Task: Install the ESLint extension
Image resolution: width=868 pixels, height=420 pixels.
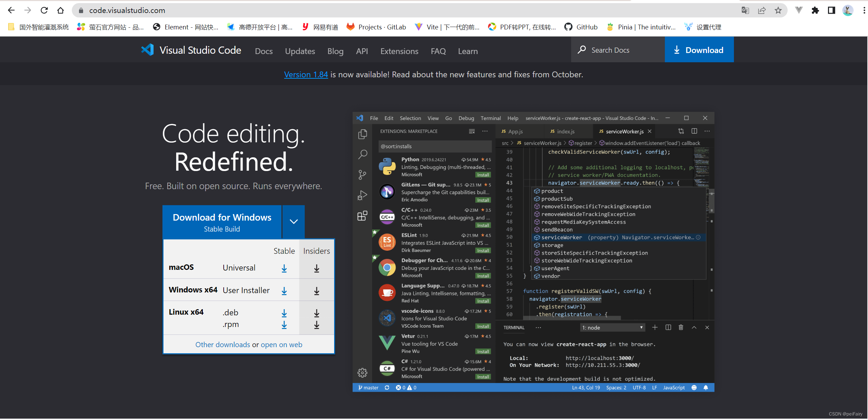Action: click(483, 250)
